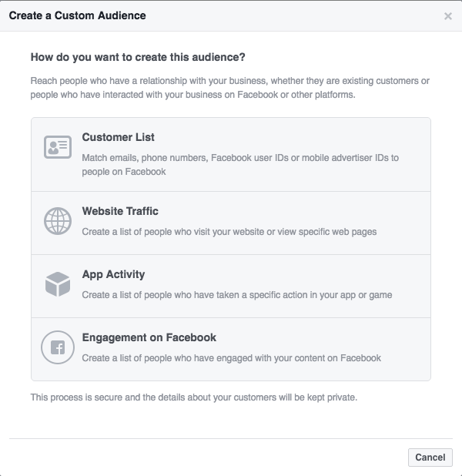Screen dimensions: 462x476
Task: Click 'How do you want to create' heading
Action: [138, 57]
